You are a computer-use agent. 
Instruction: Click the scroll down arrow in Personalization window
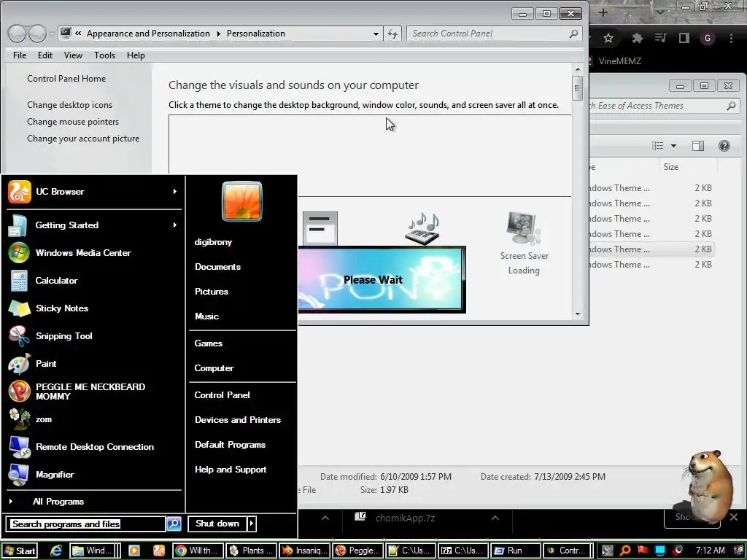pyautogui.click(x=578, y=314)
